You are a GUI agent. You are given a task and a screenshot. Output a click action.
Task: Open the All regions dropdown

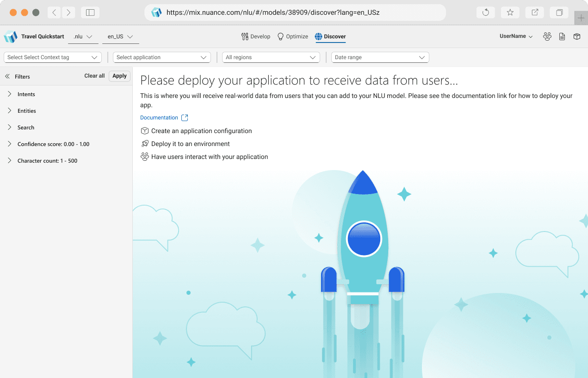point(271,57)
